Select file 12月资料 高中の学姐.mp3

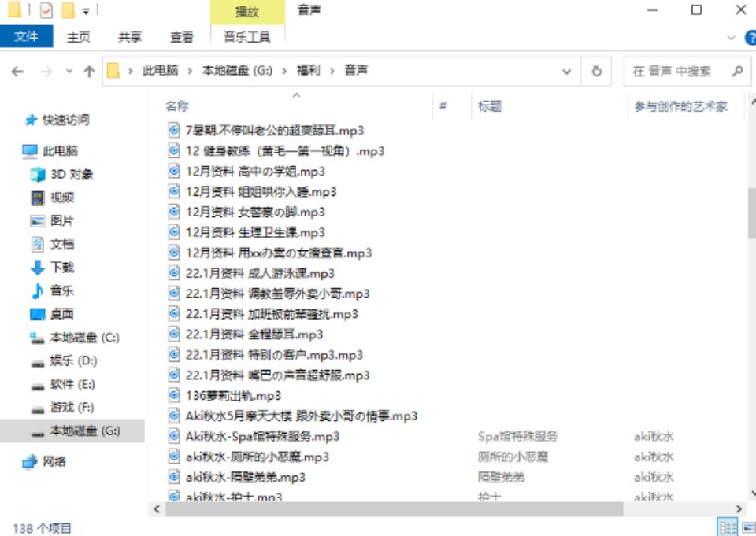[x=255, y=172]
